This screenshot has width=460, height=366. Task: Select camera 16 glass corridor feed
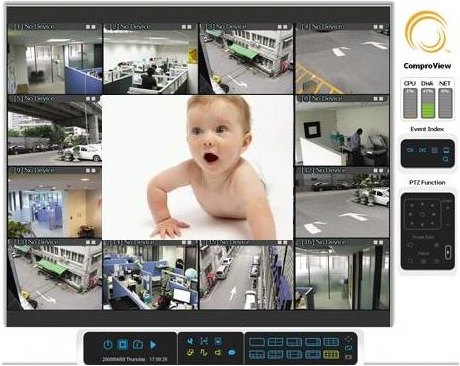342,274
